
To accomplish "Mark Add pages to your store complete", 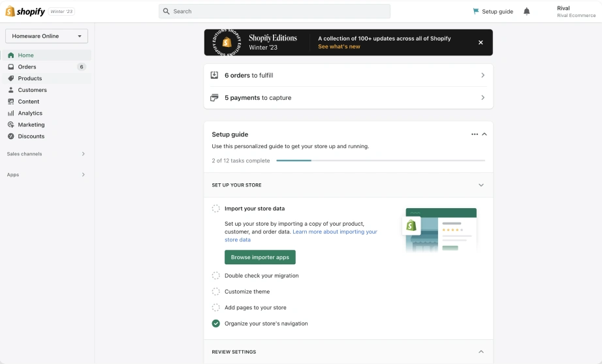I will click(215, 308).
